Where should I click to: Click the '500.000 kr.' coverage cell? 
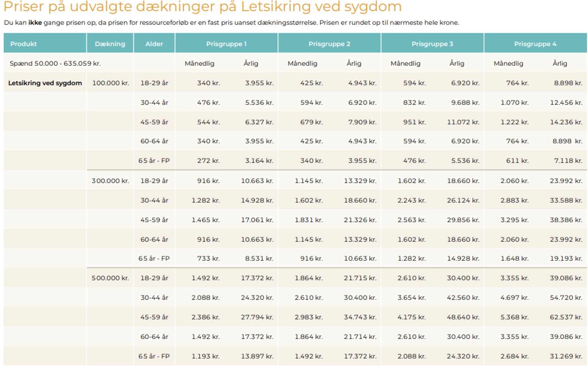point(110,278)
